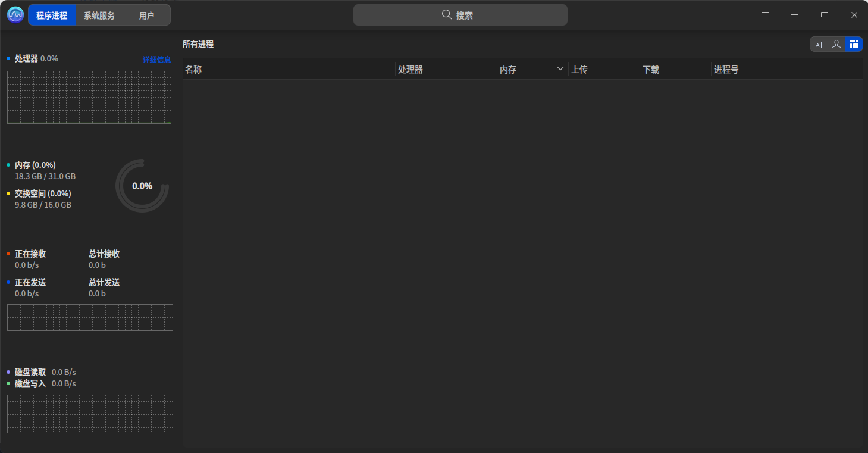This screenshot has height=453, width=868.
Task: Sort by 名称 column header
Action: 289,70
